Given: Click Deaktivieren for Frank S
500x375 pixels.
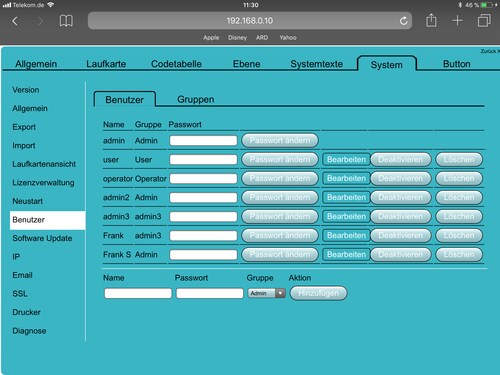Looking at the screenshot, I should click(401, 255).
